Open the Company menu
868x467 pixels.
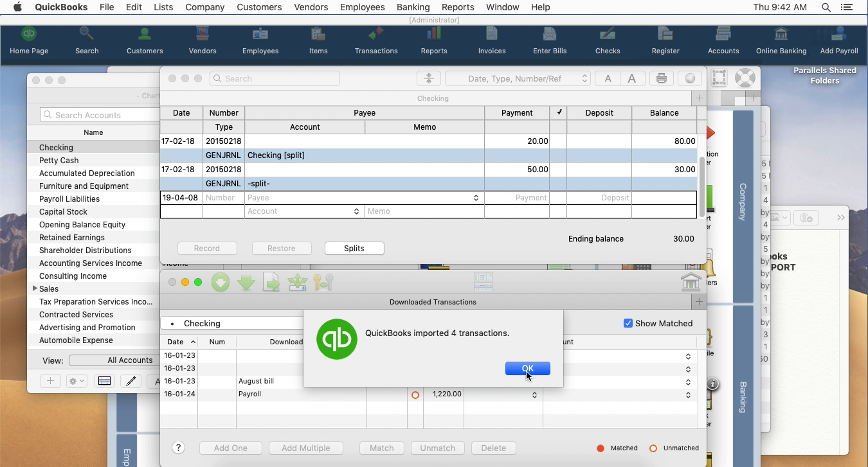[204, 7]
